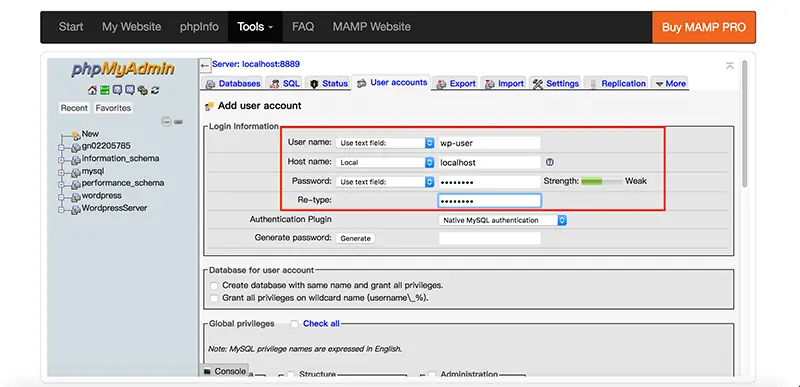This screenshot has height=387, width=800.
Task: Click the database icon beside performance_schema
Action: (x=76, y=184)
